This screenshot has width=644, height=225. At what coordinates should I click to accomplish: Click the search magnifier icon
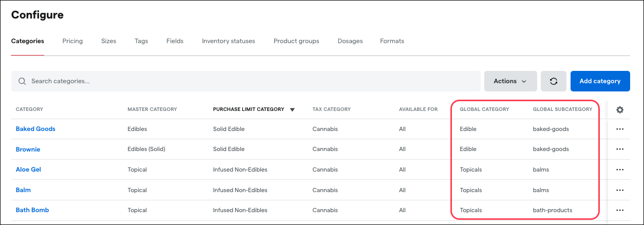pos(22,81)
